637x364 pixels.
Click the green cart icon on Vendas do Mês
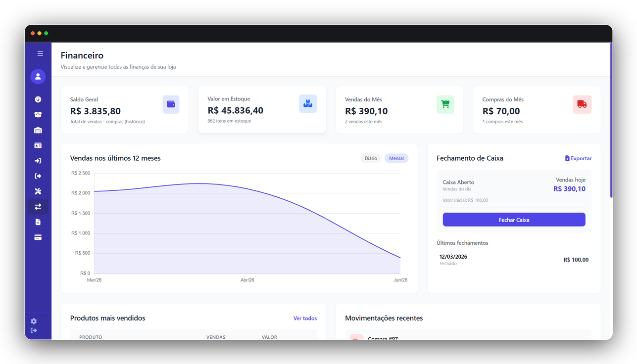coord(445,104)
